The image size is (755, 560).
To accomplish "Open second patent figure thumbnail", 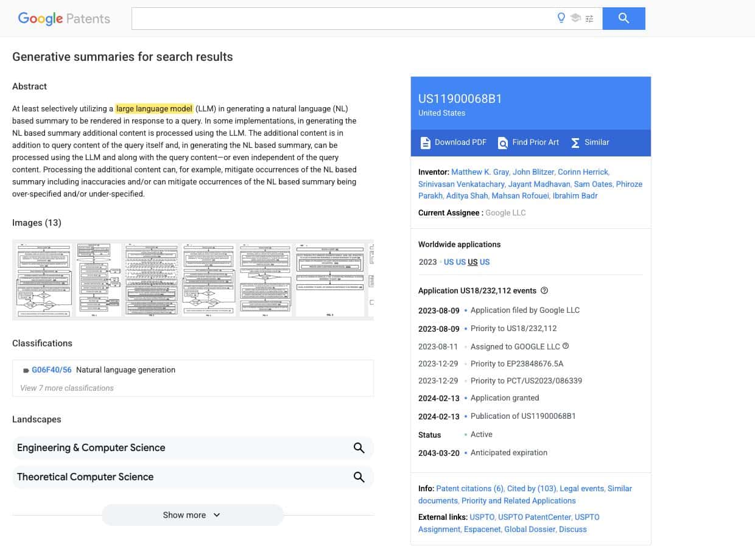I will tap(99, 280).
